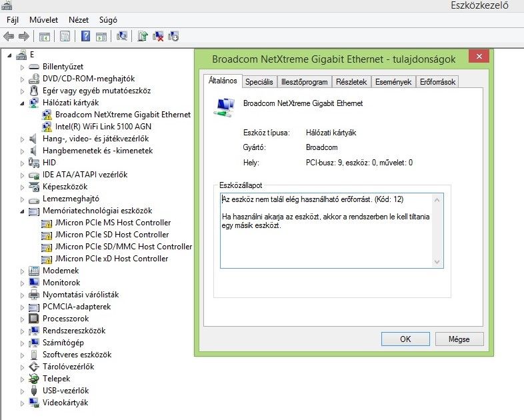This screenshot has width=524, height=420.
Task: Click the Disable device down-arrow icon
Action: pyautogui.click(x=173, y=36)
